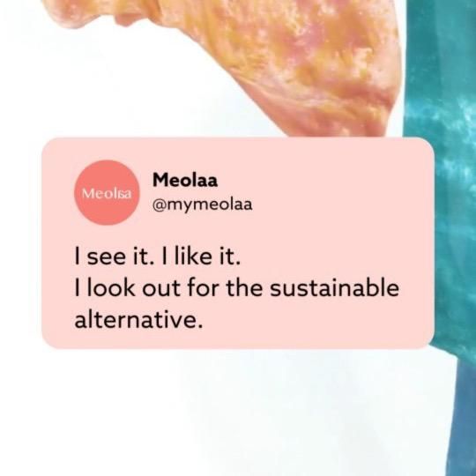Click the word "alternative." in the post
476x476 pixels.
pyautogui.click(x=138, y=320)
